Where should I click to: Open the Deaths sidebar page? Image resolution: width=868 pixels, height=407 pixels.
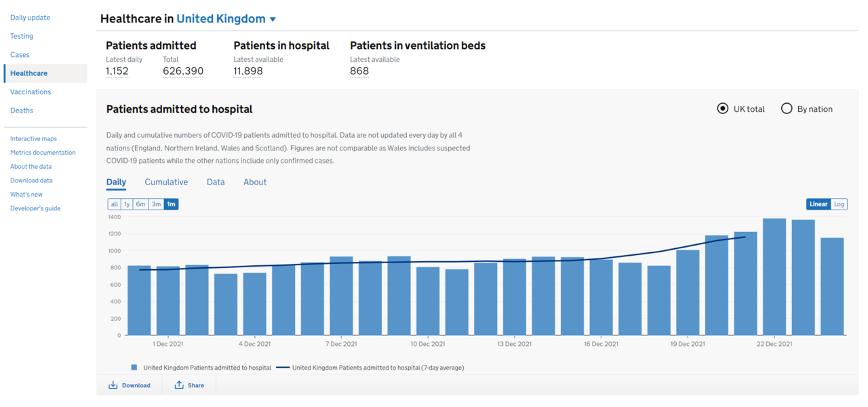(x=22, y=111)
